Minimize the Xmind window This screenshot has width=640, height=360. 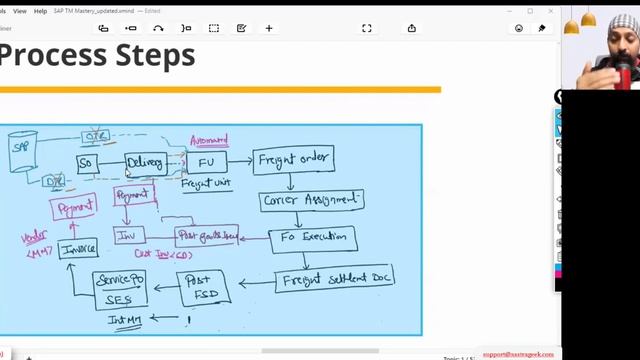[x=509, y=11]
